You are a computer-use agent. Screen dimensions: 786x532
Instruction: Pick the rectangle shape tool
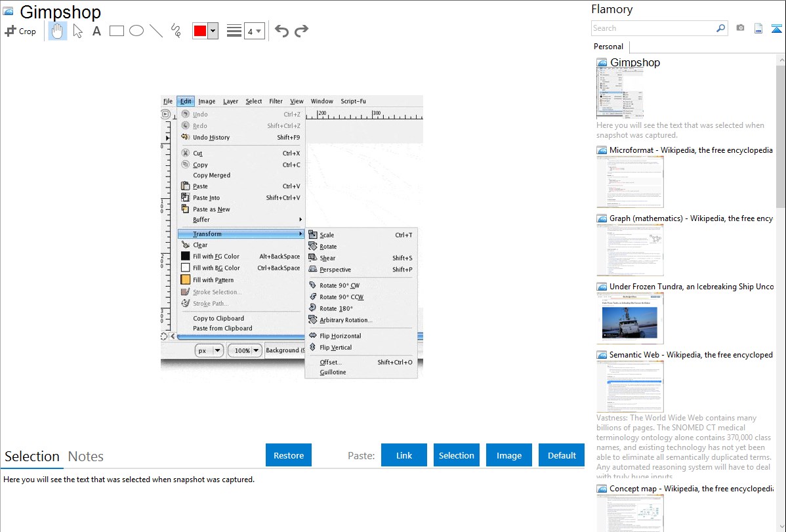(116, 31)
